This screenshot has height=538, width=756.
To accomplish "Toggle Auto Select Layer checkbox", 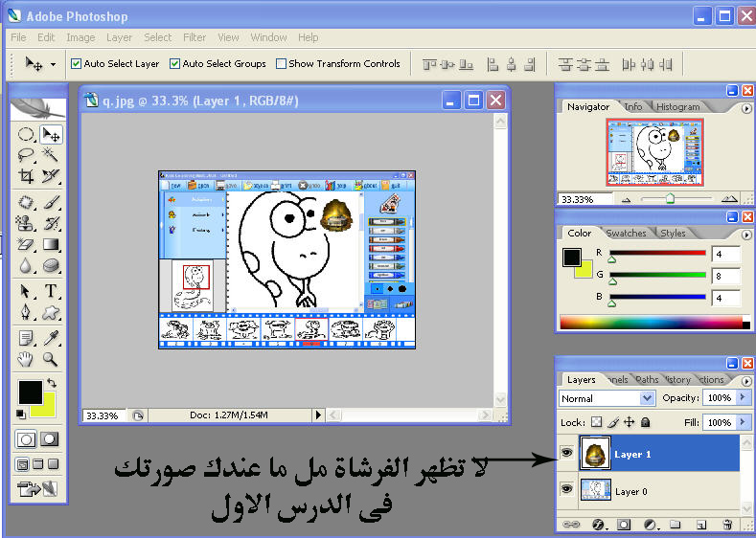I will point(76,63).
